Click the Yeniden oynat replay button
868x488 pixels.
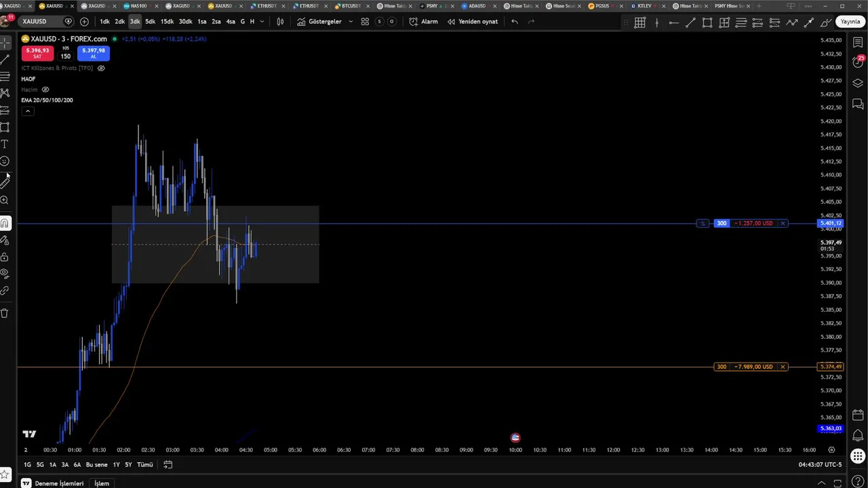tap(472, 22)
